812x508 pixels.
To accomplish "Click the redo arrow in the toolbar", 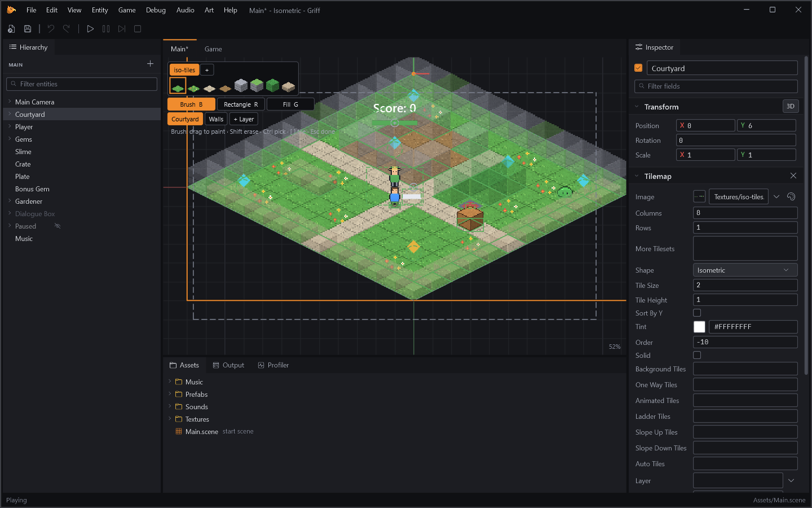I will pos(67,29).
